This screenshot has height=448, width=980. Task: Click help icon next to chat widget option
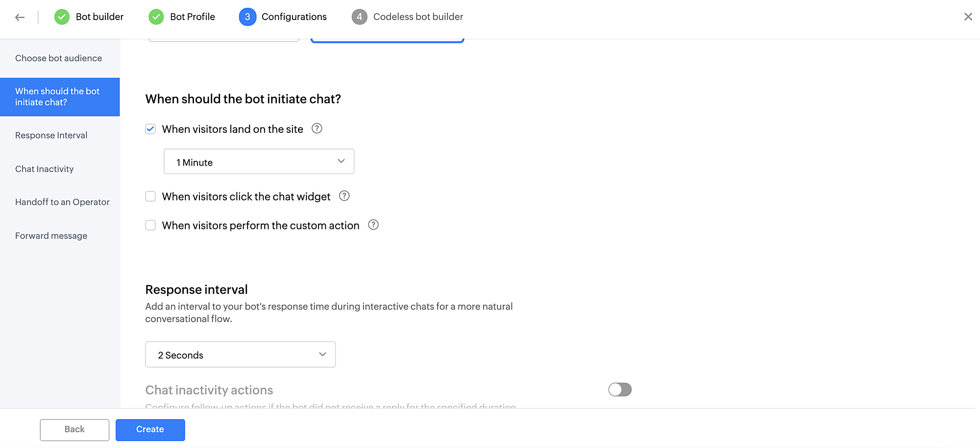tap(344, 196)
